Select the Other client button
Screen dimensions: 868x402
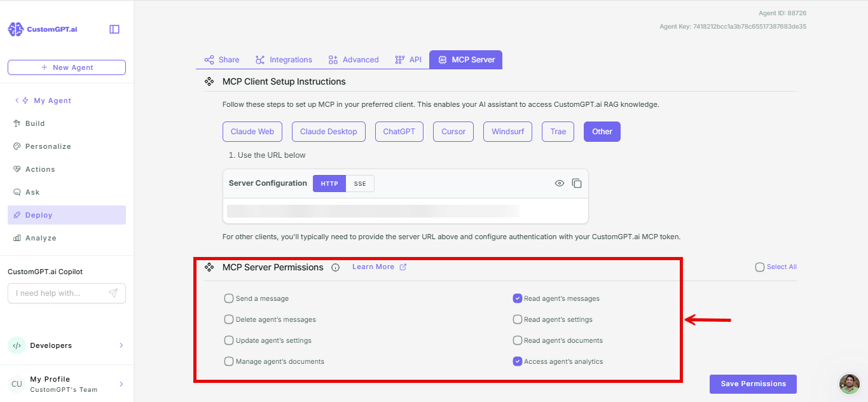tap(602, 132)
